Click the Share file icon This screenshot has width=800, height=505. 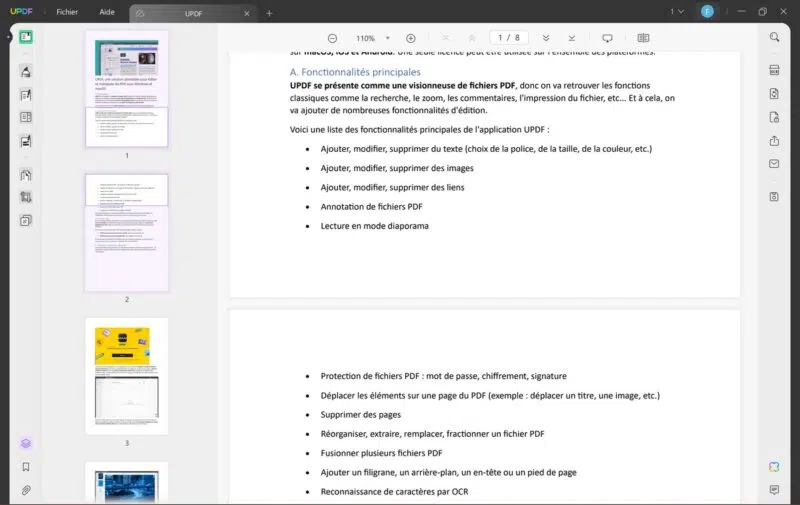click(x=774, y=140)
